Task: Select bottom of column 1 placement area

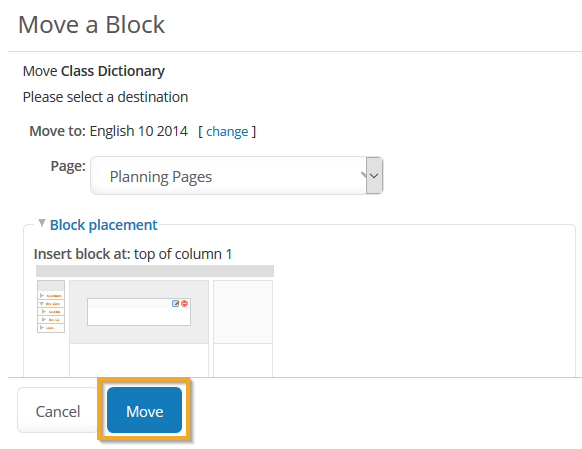Action: pyautogui.click(x=139, y=360)
